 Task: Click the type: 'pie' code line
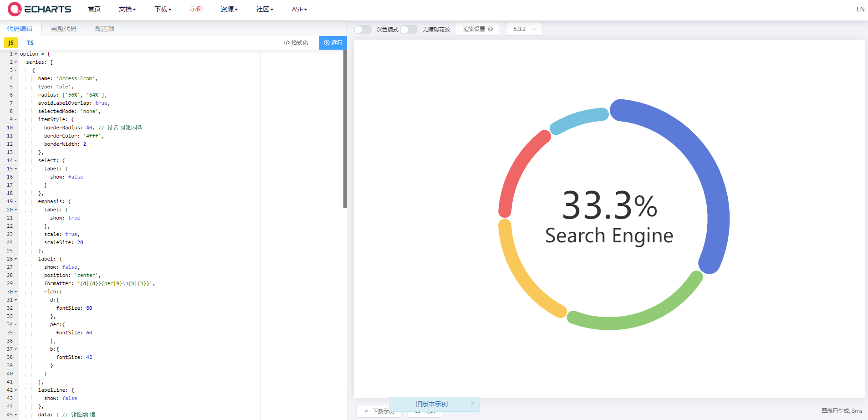pos(56,87)
